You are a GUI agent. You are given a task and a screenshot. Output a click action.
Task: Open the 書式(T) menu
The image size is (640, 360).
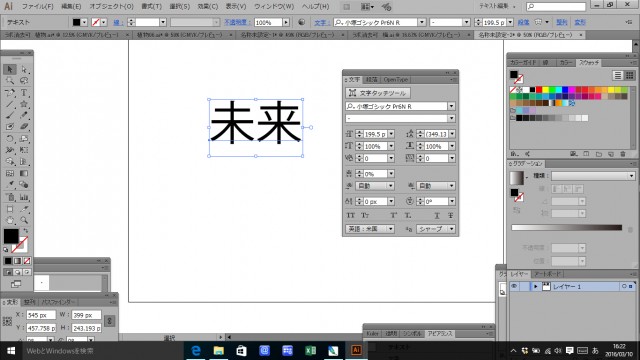tap(151, 7)
